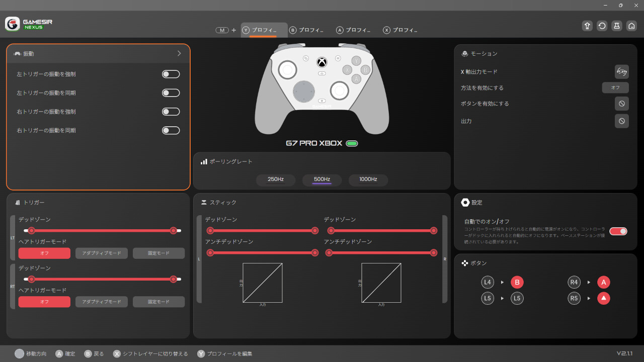Image resolution: width=644 pixels, height=362 pixels.
Task: Click the RT deadzone slider right handle
Action: coord(174,279)
